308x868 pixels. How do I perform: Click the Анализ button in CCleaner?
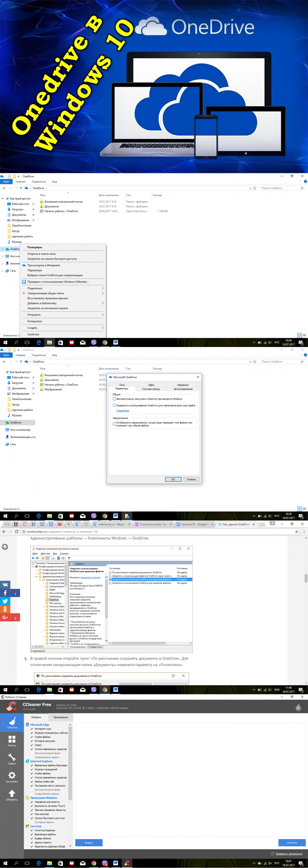[x=89, y=843]
